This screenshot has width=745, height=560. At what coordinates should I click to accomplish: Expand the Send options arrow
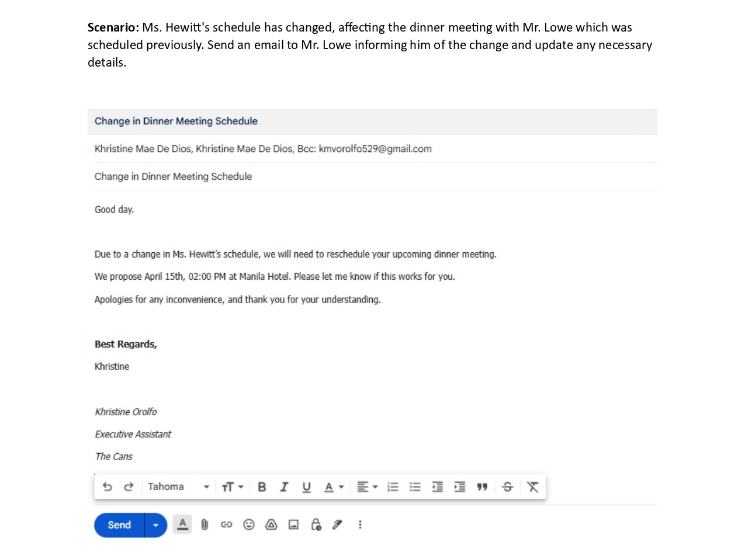click(155, 526)
